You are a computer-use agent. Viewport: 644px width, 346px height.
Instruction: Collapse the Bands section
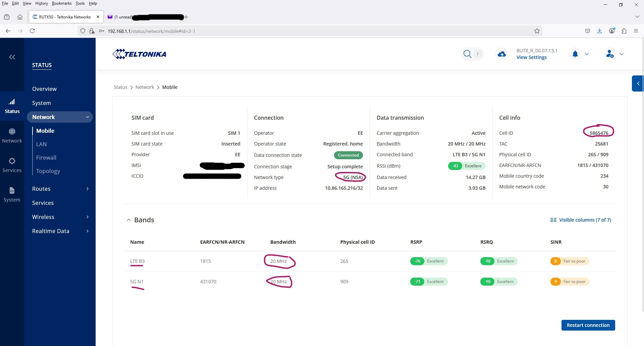tap(128, 220)
